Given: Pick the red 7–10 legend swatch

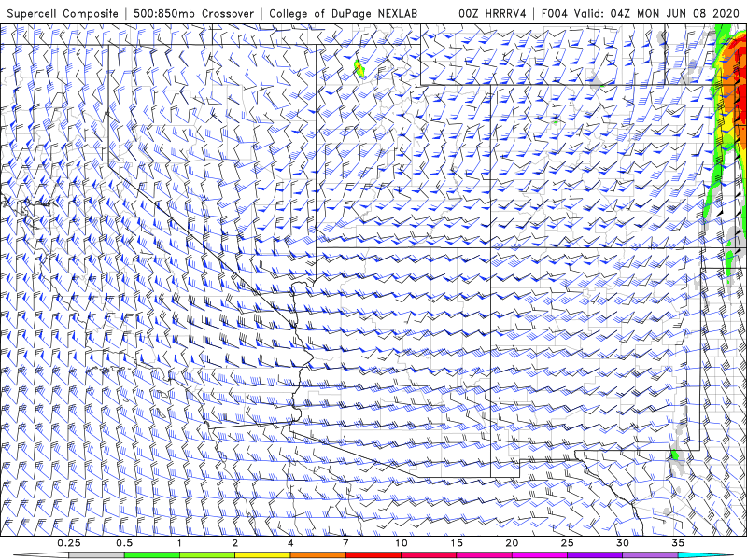Looking at the screenshot, I should 373,555.
